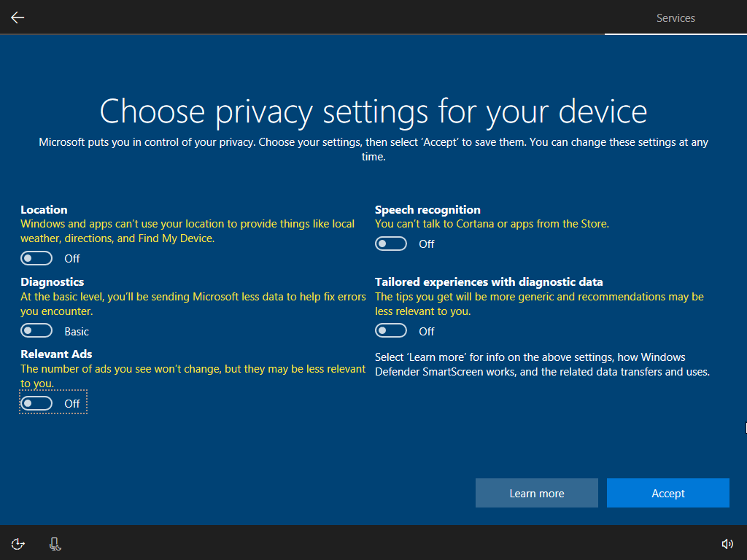Go back using the arrow icon
The width and height of the screenshot is (747, 560).
[x=18, y=17]
